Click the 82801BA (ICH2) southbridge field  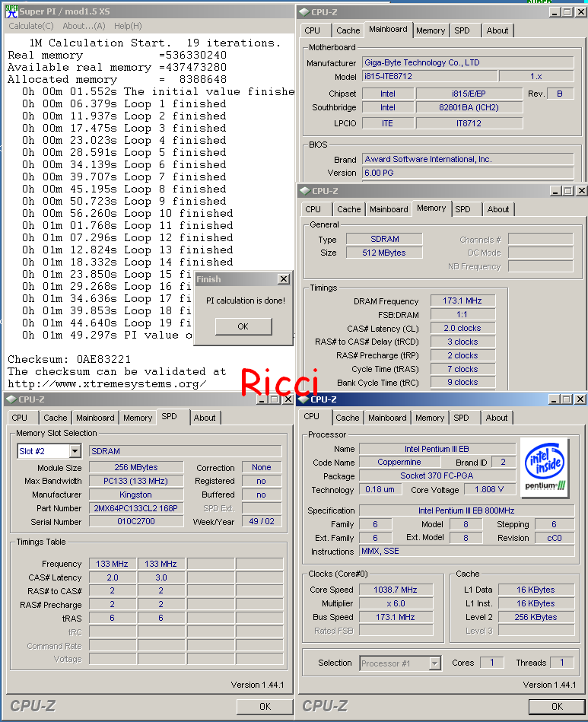pos(469,107)
